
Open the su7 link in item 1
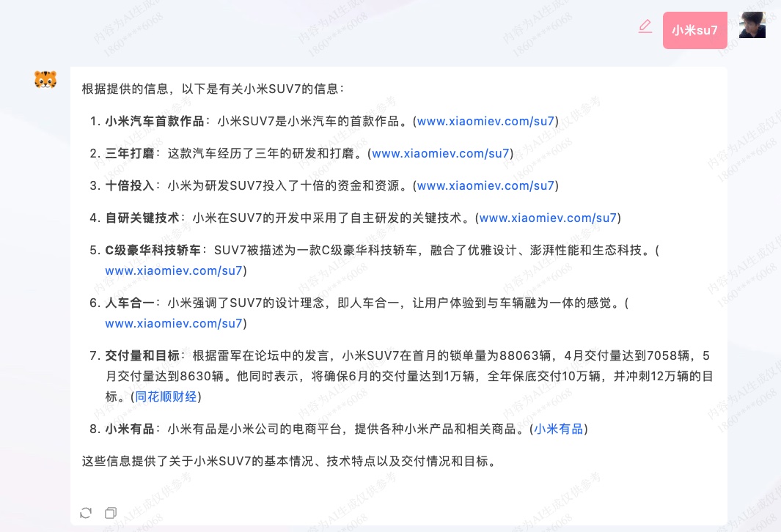[485, 121]
